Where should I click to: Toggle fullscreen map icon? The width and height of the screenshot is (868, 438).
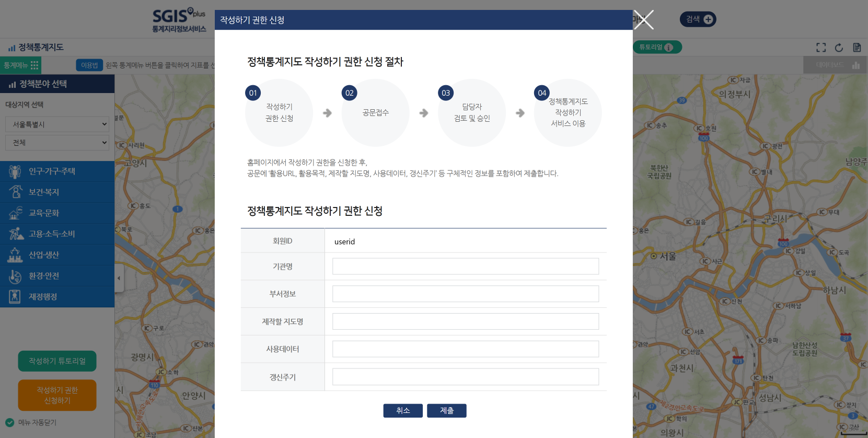(821, 48)
